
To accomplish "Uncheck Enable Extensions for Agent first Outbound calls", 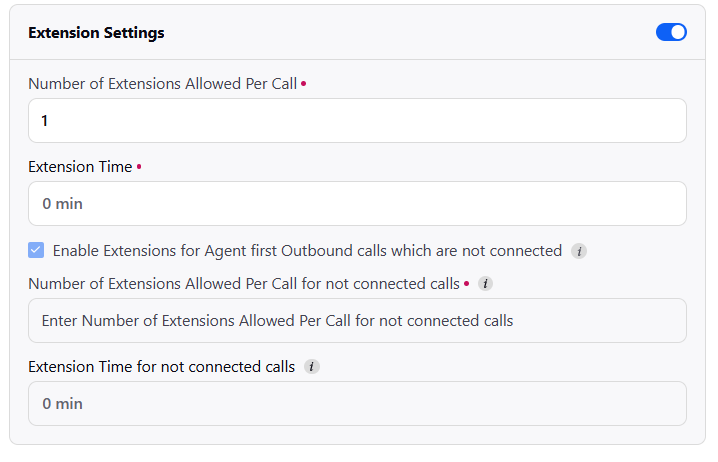I will tap(36, 250).
